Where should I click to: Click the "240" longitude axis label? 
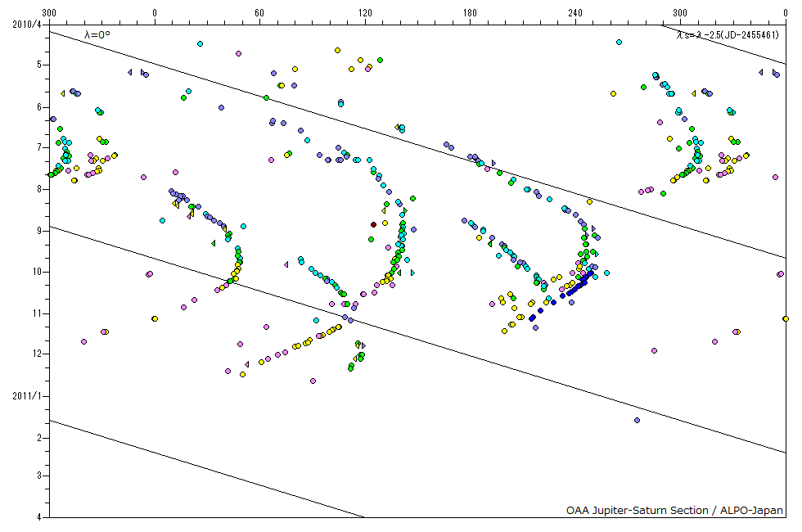(x=574, y=13)
